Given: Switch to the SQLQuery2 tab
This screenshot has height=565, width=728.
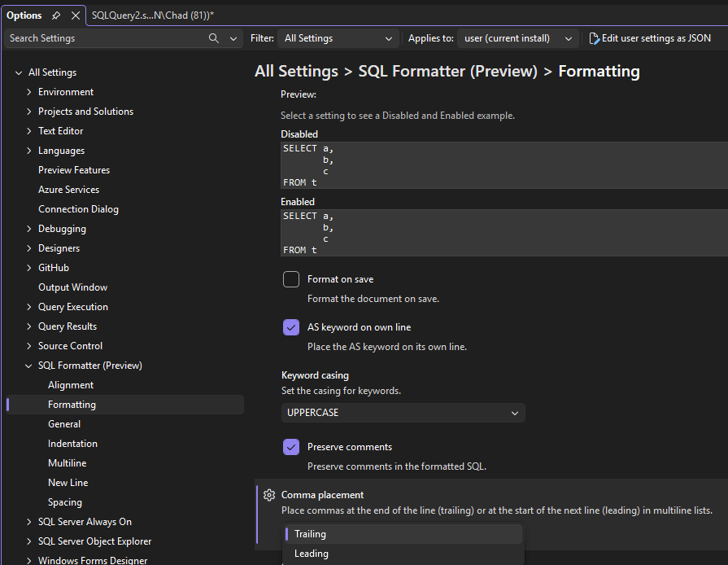Looking at the screenshot, I should point(153,15).
